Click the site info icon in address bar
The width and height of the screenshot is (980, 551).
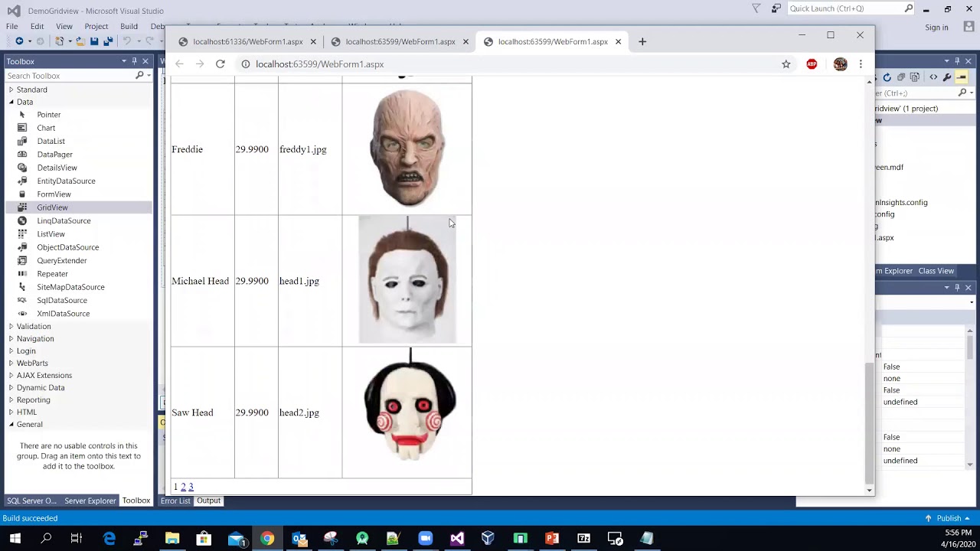click(x=246, y=64)
